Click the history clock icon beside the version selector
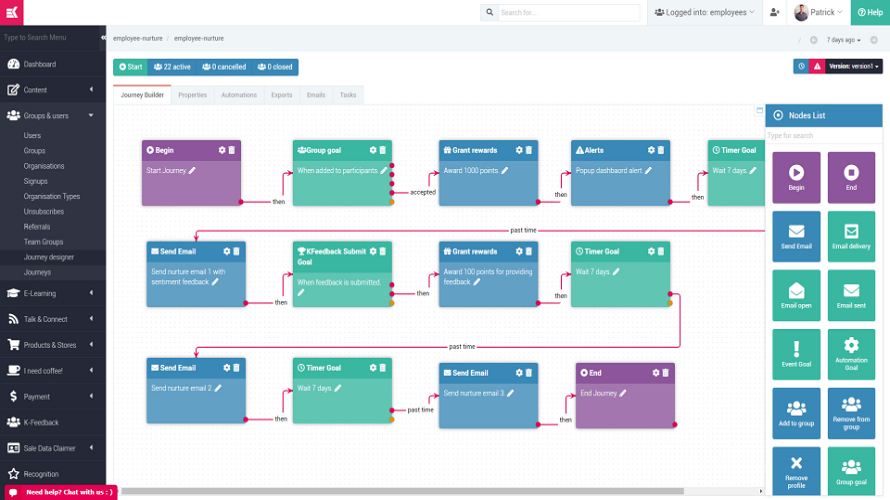 click(x=802, y=66)
